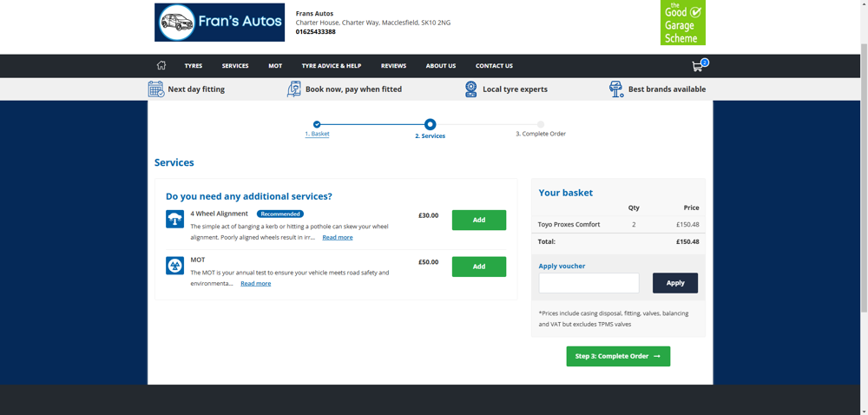Screen dimensions: 868x415
Task: Add MOT service to basket
Action: [478, 267]
